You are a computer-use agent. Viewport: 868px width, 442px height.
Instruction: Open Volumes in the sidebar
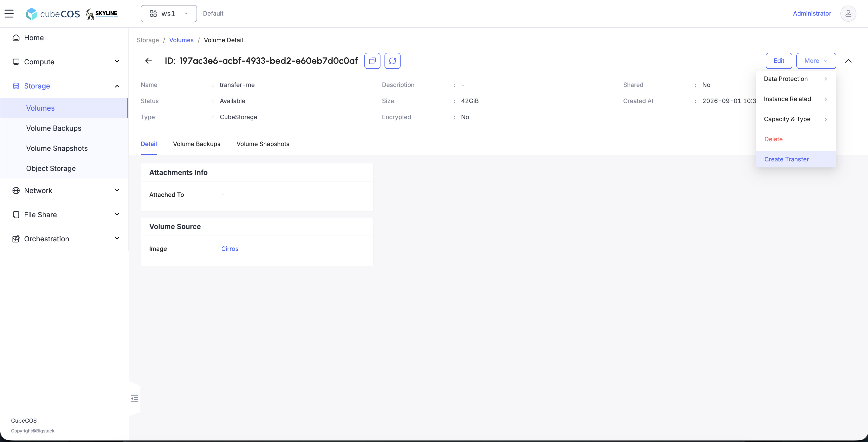coord(64,108)
